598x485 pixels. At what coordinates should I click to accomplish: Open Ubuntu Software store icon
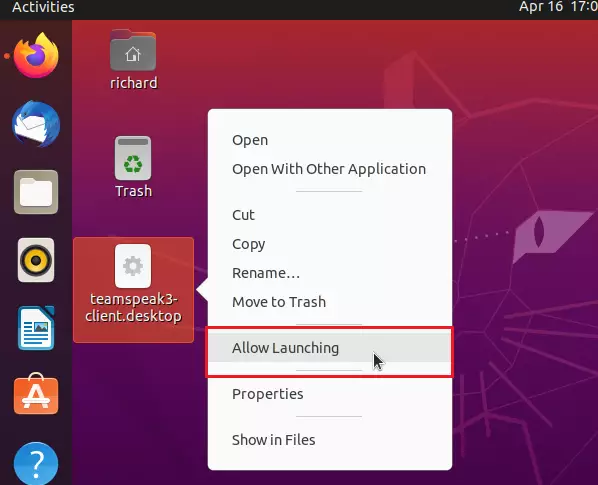click(x=36, y=394)
